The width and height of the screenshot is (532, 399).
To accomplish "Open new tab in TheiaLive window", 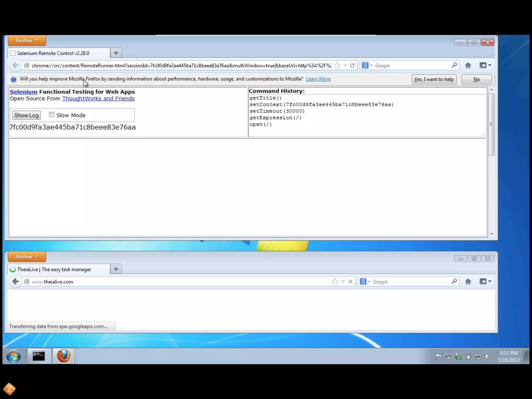I will click(116, 269).
